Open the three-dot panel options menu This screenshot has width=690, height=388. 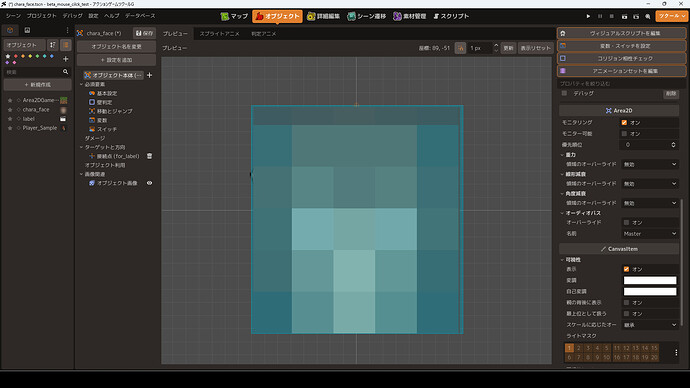tap(67, 30)
